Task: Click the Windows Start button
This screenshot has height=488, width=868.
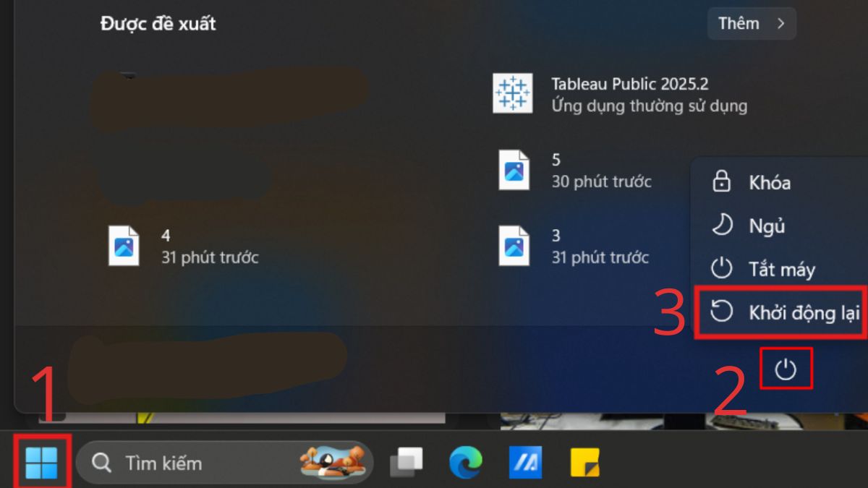Action: (41, 462)
